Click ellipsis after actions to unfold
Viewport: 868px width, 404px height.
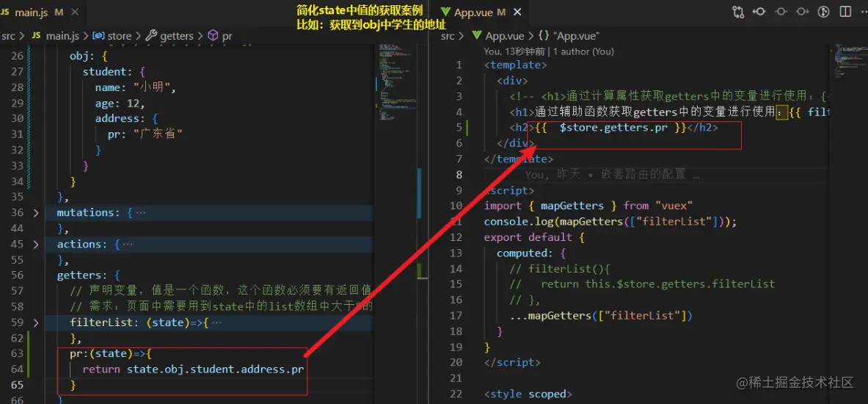pos(128,245)
